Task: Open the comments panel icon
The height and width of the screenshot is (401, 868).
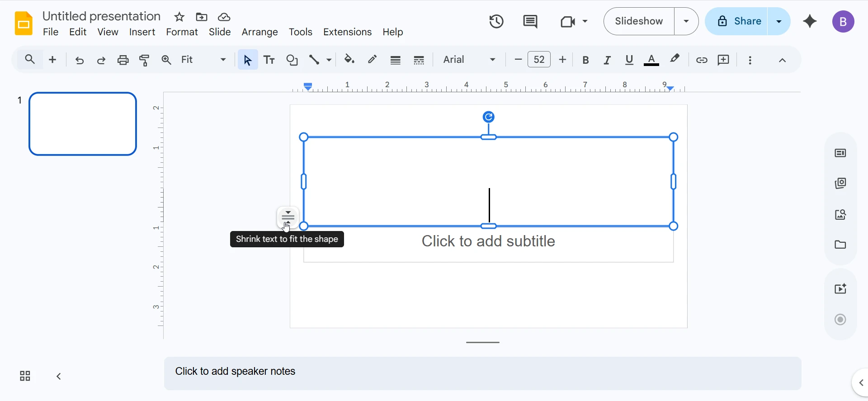Action: (530, 21)
